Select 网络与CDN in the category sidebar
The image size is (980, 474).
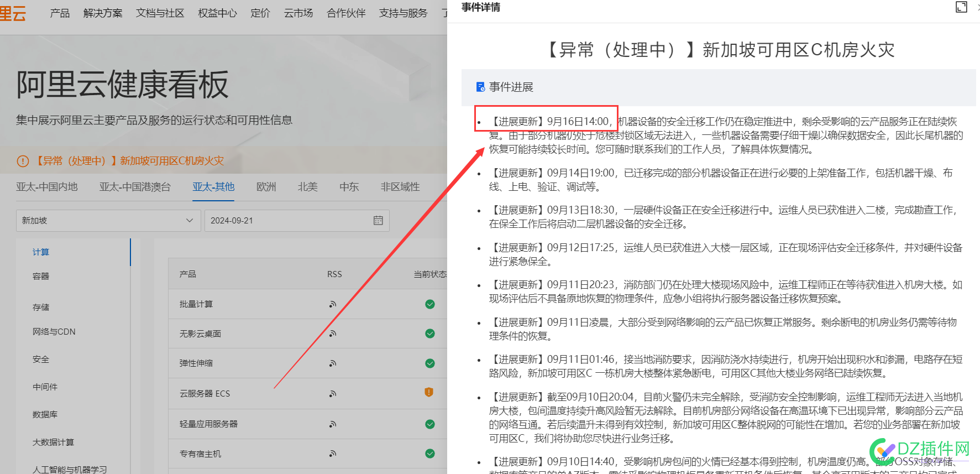(x=54, y=332)
